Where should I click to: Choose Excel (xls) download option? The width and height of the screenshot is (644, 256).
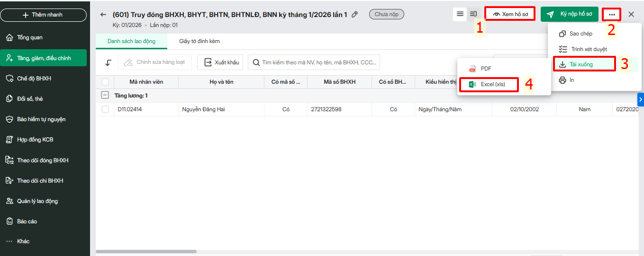pos(493,84)
